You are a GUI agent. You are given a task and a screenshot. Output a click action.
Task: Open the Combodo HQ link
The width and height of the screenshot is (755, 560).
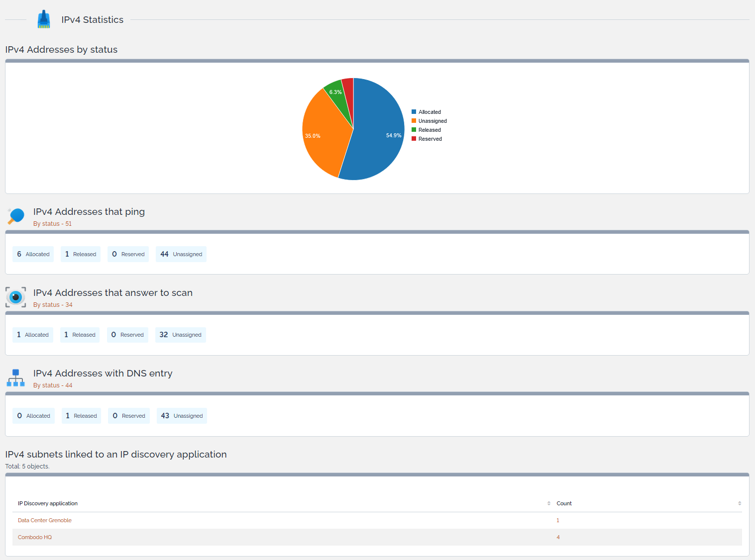pyautogui.click(x=35, y=537)
